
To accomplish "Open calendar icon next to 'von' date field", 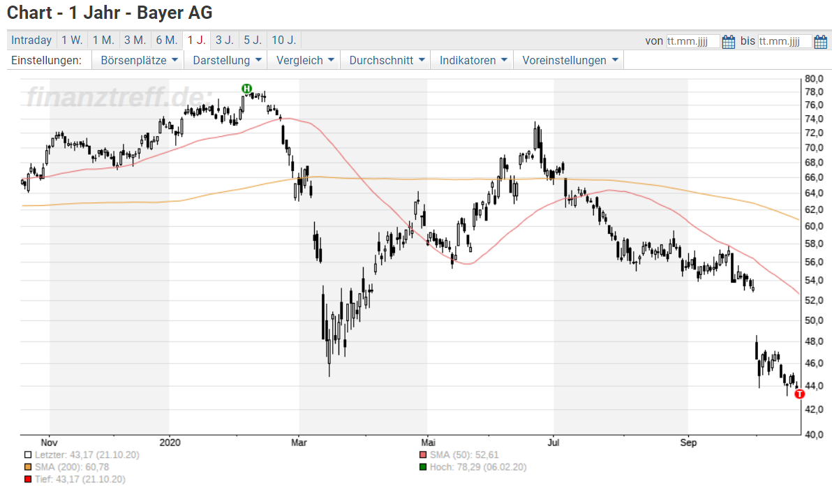I will (x=729, y=41).
